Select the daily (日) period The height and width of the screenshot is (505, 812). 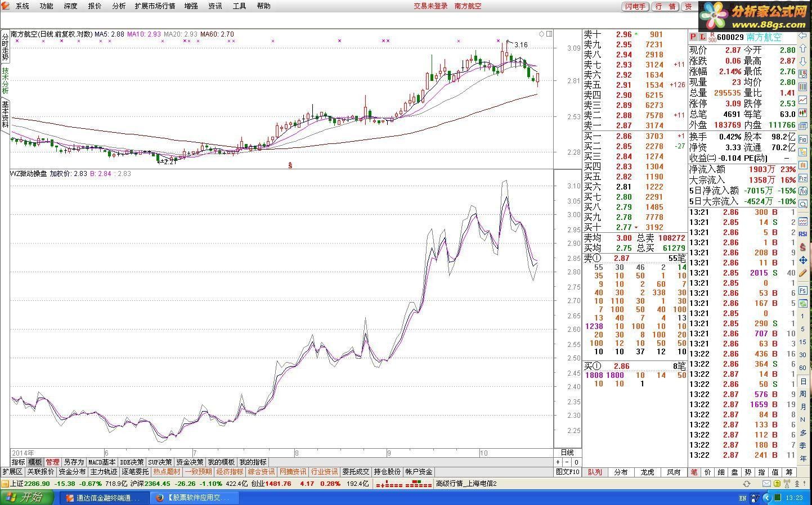coord(802,381)
